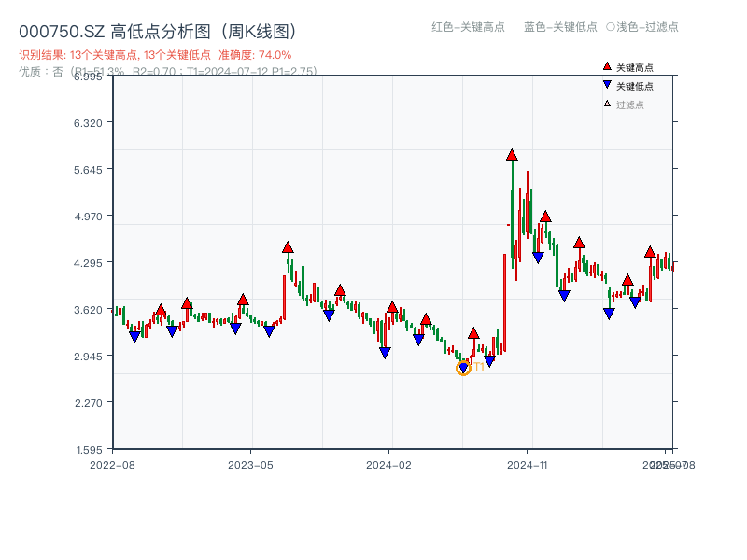Click the highest red triangle marker near 5.8
This screenshot has width=747, height=560.
tap(512, 156)
